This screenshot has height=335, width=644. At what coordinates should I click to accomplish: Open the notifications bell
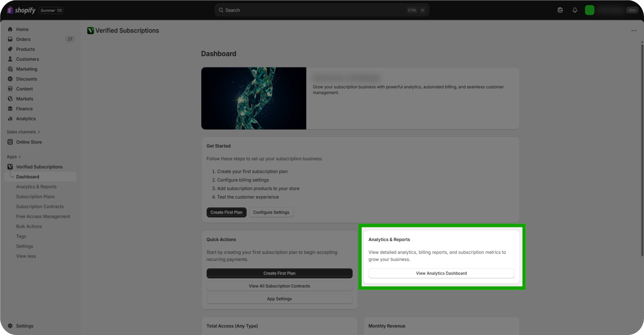575,10
